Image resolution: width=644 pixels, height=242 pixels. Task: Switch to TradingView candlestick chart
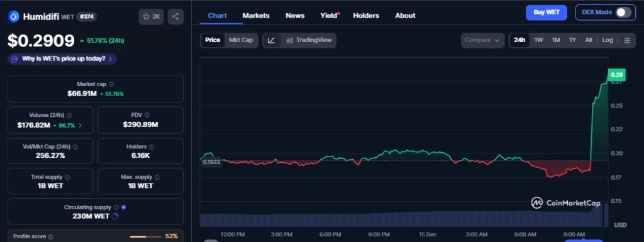[308, 40]
